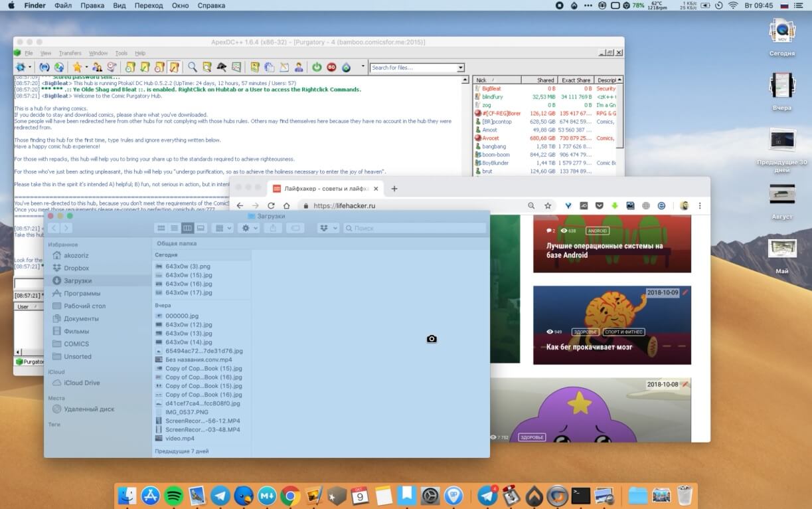
Task: Open Favorite Hubs star icon in ApexDC++
Action: (x=78, y=67)
